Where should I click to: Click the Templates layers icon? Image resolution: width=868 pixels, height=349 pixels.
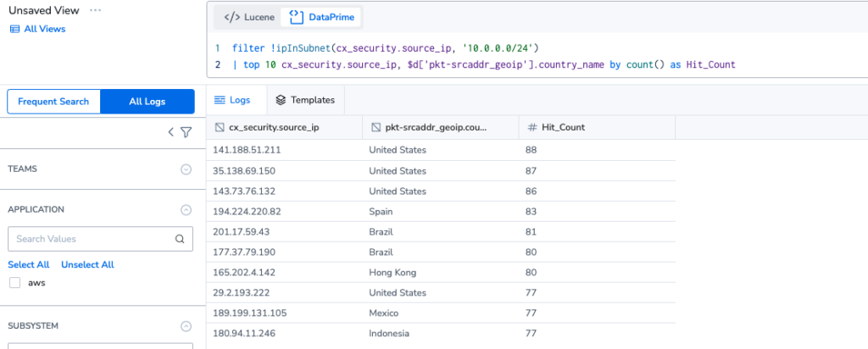point(281,100)
